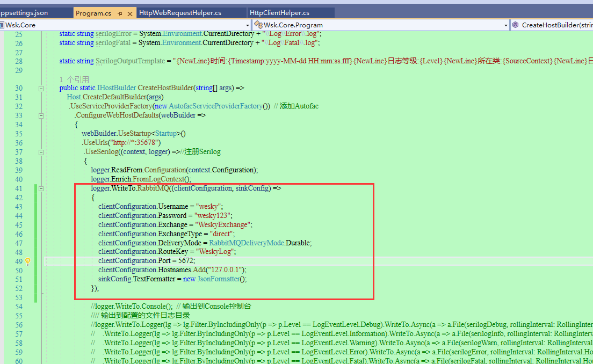
Task: Click the IHostBuilder type name
Action: pos(117,88)
